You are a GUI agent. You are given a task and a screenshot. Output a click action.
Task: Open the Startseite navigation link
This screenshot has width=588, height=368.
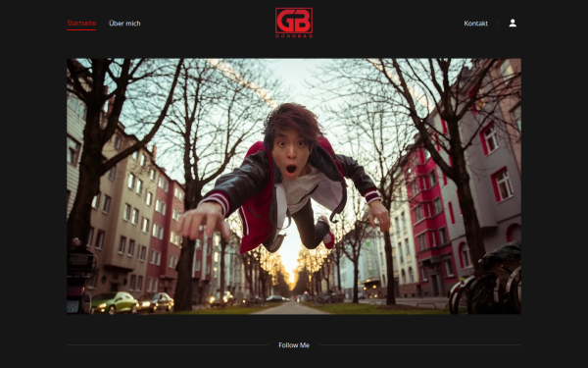click(81, 24)
